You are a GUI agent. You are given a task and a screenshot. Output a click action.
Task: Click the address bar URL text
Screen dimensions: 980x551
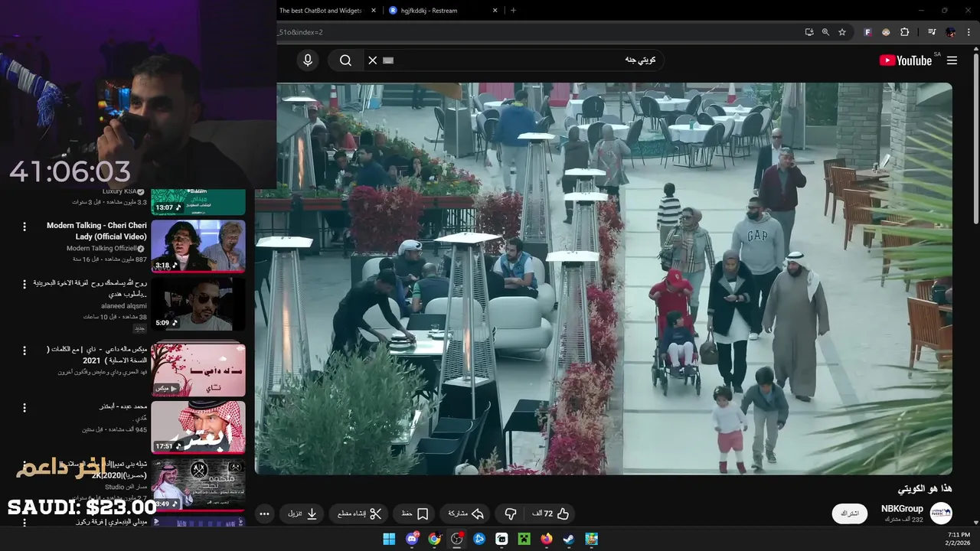pyautogui.click(x=300, y=32)
